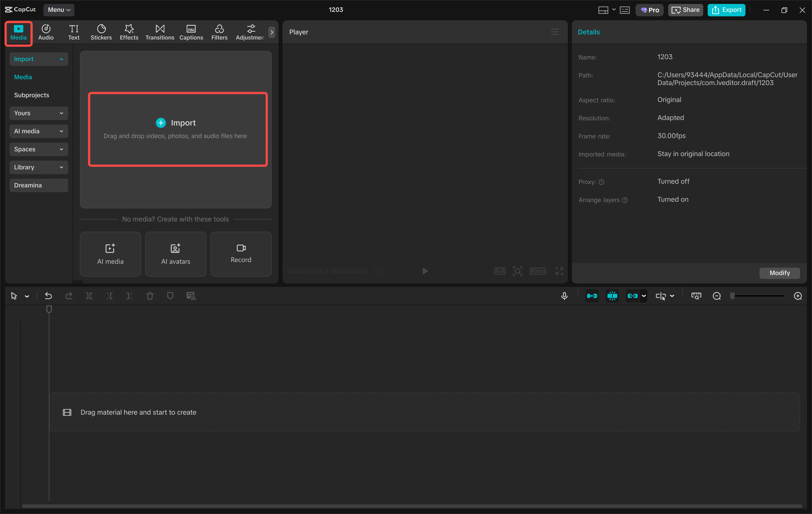Click the Undo icon in the timeline toolbar
This screenshot has width=812, height=514.
(48, 296)
